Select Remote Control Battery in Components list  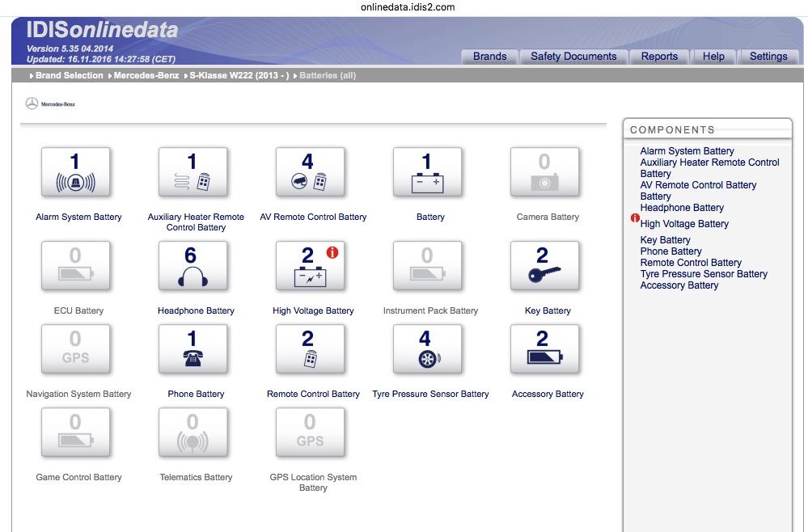point(691,263)
